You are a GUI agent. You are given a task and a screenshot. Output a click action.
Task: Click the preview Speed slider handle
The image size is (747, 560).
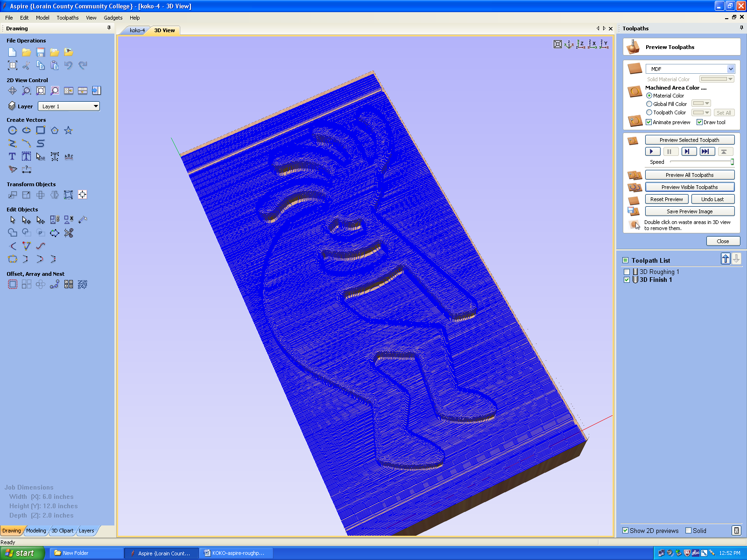tap(732, 162)
